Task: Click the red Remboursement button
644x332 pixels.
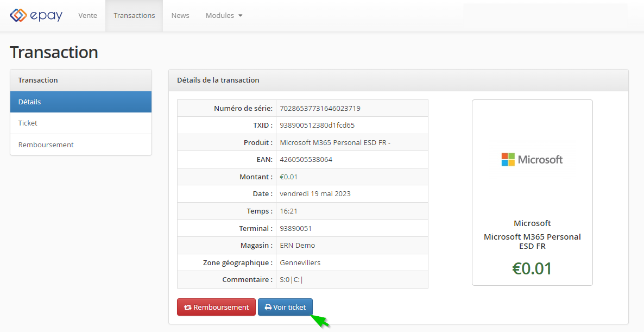Action: pos(217,308)
